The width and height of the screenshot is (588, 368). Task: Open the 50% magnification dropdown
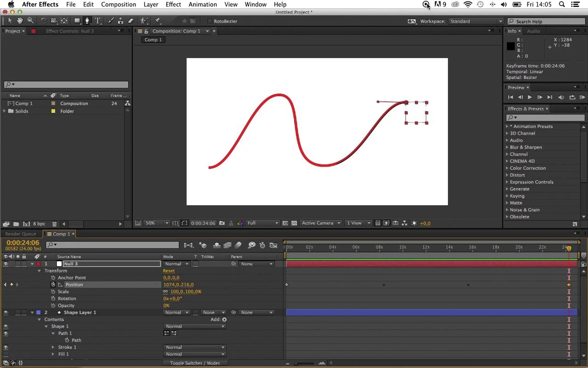tap(158, 223)
